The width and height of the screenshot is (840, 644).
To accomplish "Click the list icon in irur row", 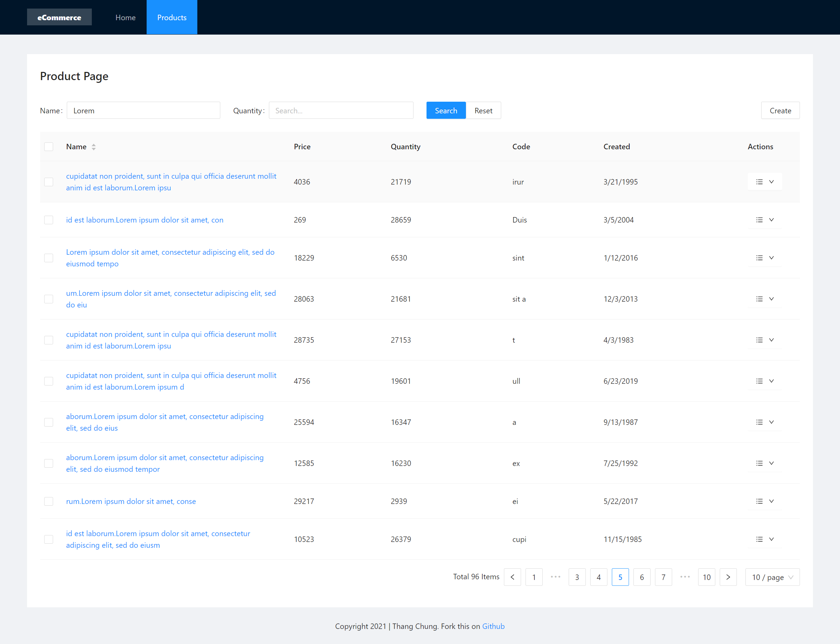I will click(x=759, y=182).
